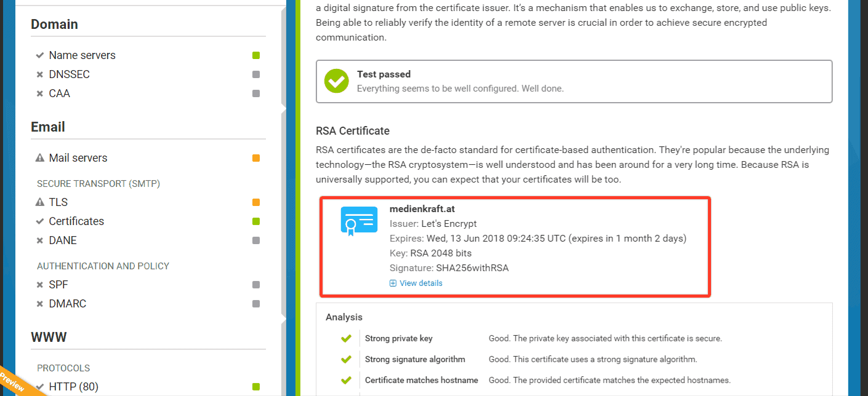Click the green status square for Name servers
The width and height of the screenshot is (868, 396).
256,55
